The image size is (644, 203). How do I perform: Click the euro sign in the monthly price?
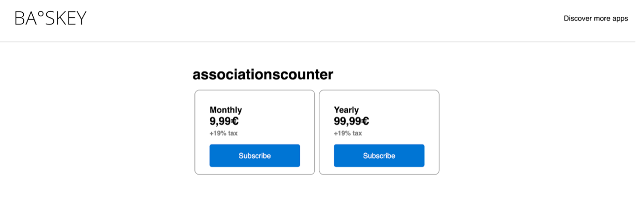pos(235,122)
